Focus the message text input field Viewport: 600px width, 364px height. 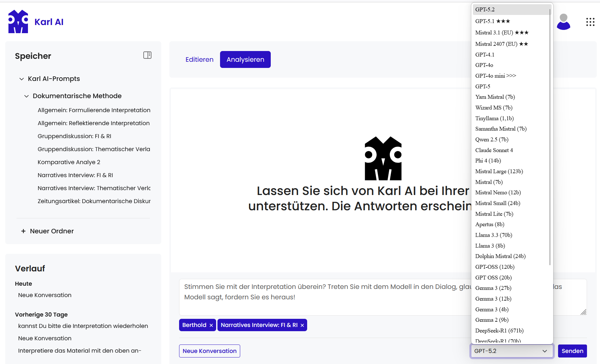(383, 297)
